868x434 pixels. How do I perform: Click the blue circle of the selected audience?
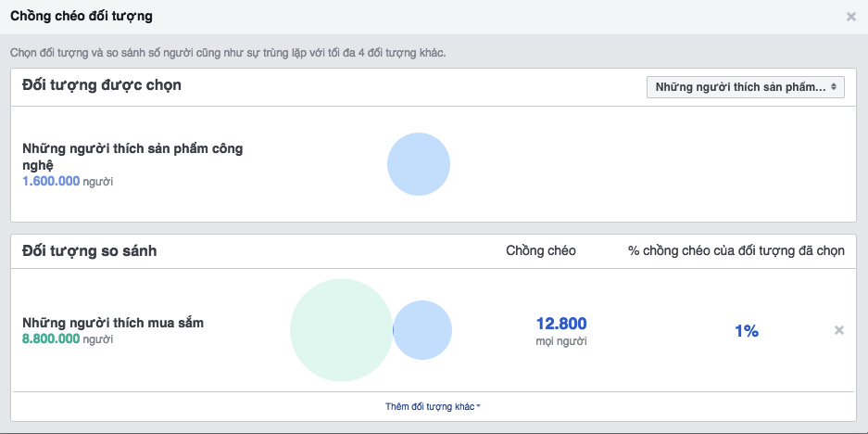[419, 164]
